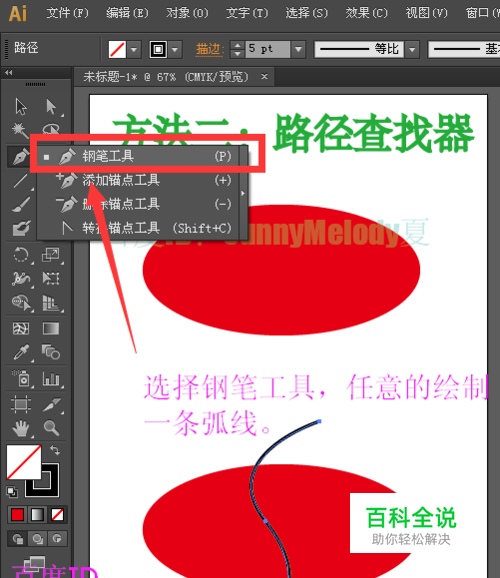This screenshot has width=500, height=578.
Task: Select the Hand tool
Action: click(21, 429)
